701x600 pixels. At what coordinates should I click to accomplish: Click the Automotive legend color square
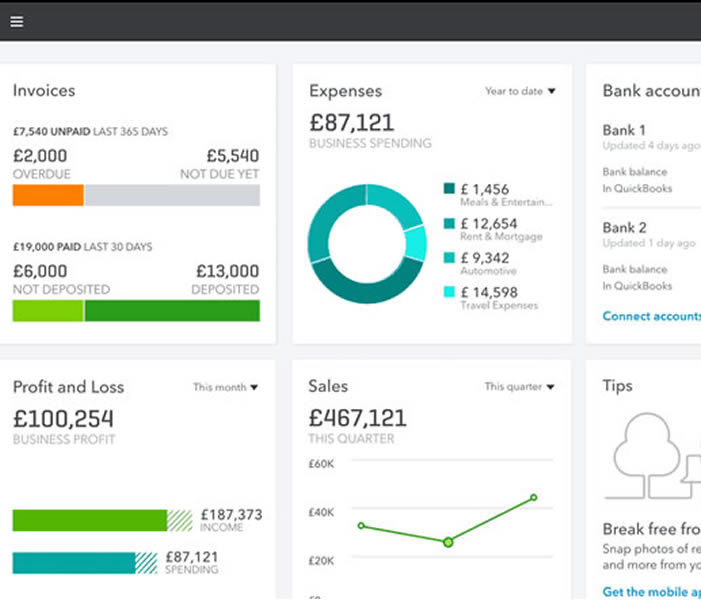point(449,258)
